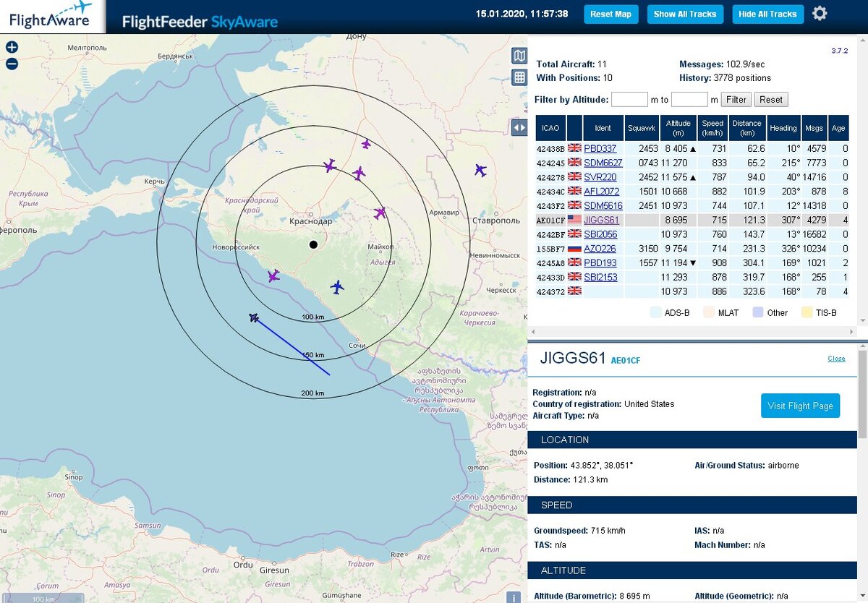Sort table by Altitude column header
This screenshot has height=603, width=868.
[679, 128]
